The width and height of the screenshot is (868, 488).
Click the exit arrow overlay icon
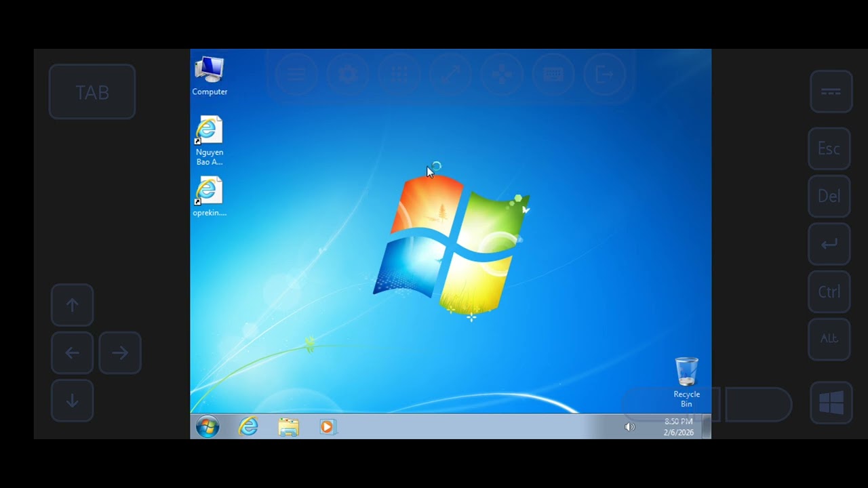pyautogui.click(x=605, y=75)
